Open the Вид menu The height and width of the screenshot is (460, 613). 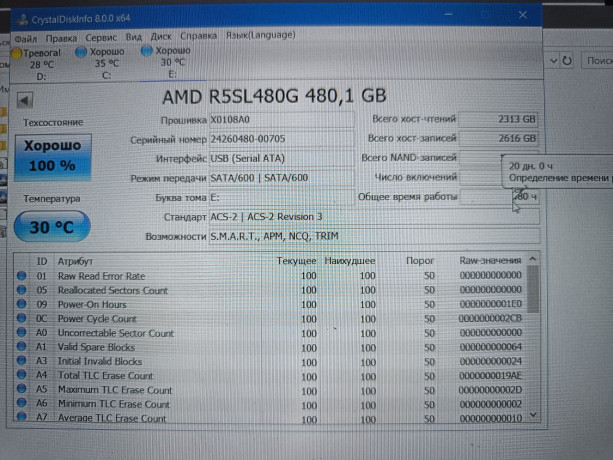[134, 37]
